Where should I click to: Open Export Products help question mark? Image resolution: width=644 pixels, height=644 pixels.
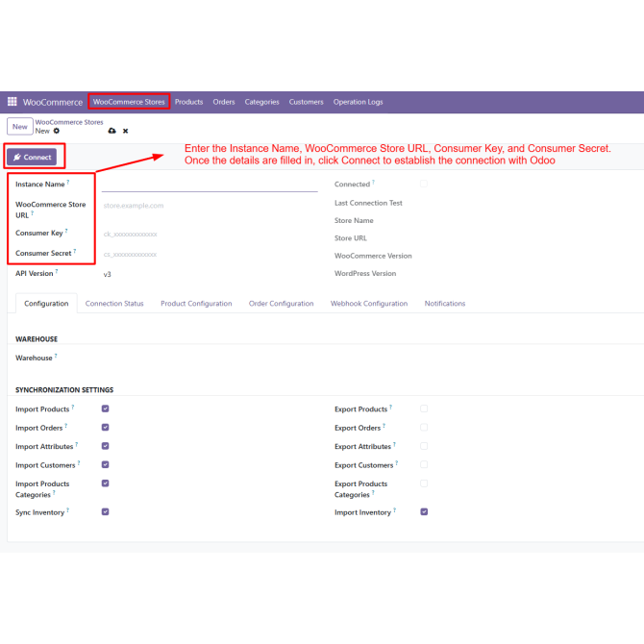point(390,407)
